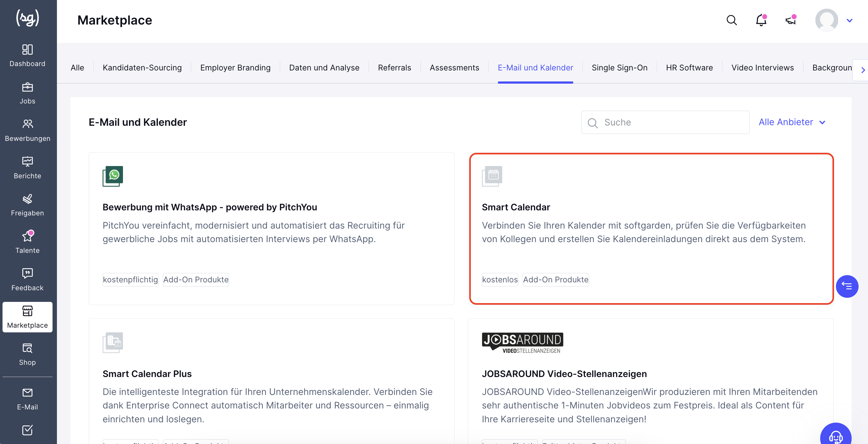
Task: Open the Alle Anbieter dropdown
Action: (792, 122)
